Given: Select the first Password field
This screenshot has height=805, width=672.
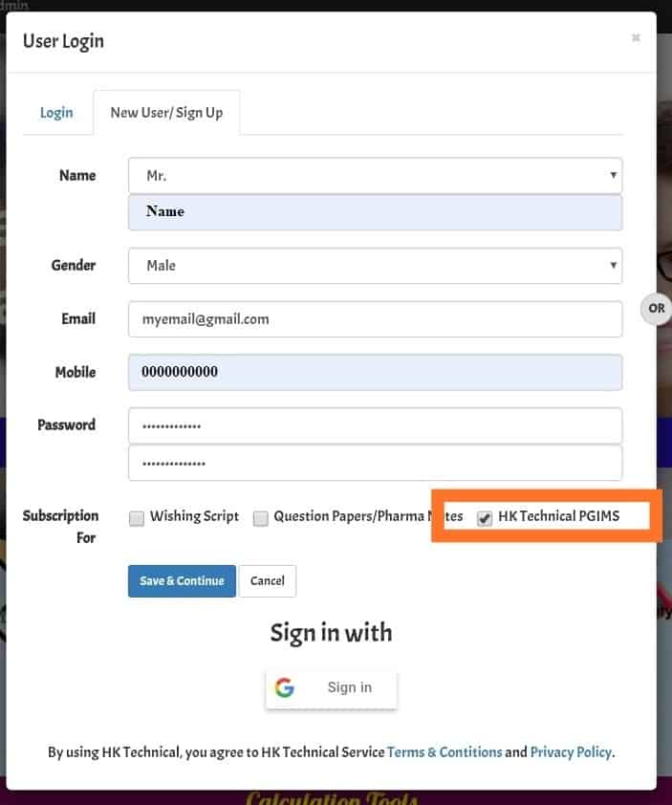Looking at the screenshot, I should [376, 425].
